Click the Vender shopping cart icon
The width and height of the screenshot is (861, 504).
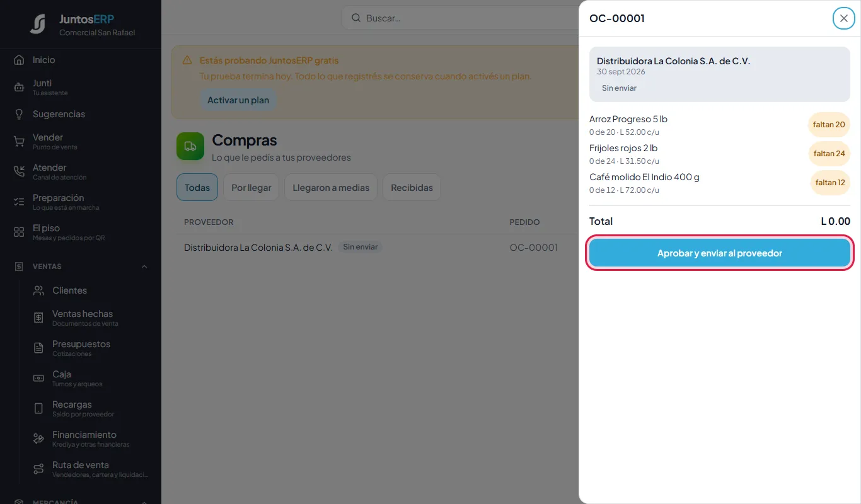(x=19, y=142)
